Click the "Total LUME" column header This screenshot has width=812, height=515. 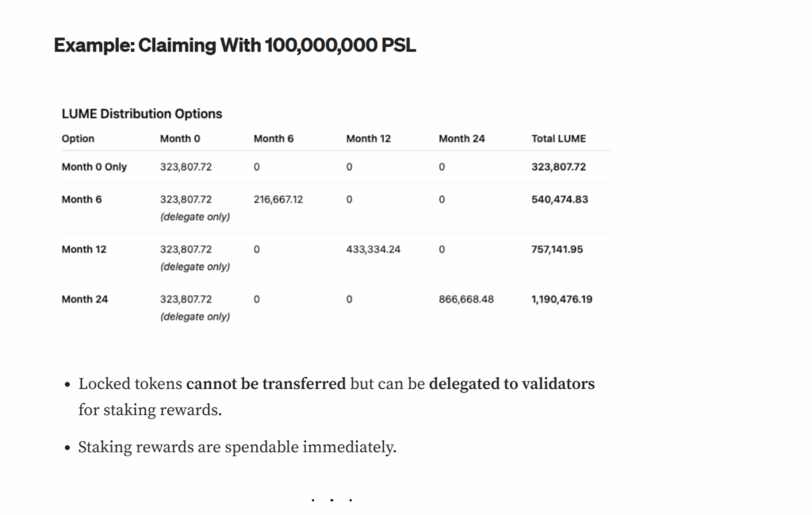[x=558, y=138]
